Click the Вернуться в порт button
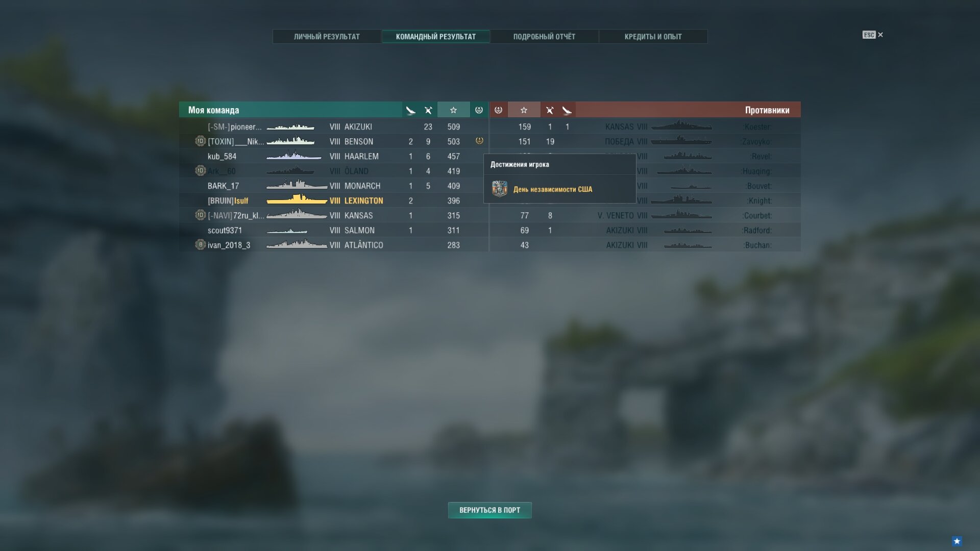 [489, 510]
